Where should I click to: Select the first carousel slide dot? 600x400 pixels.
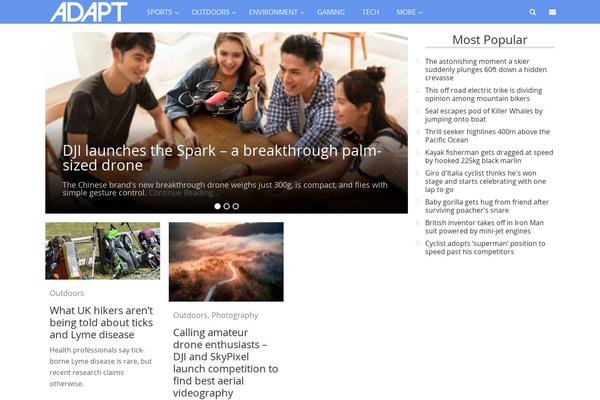217,206
